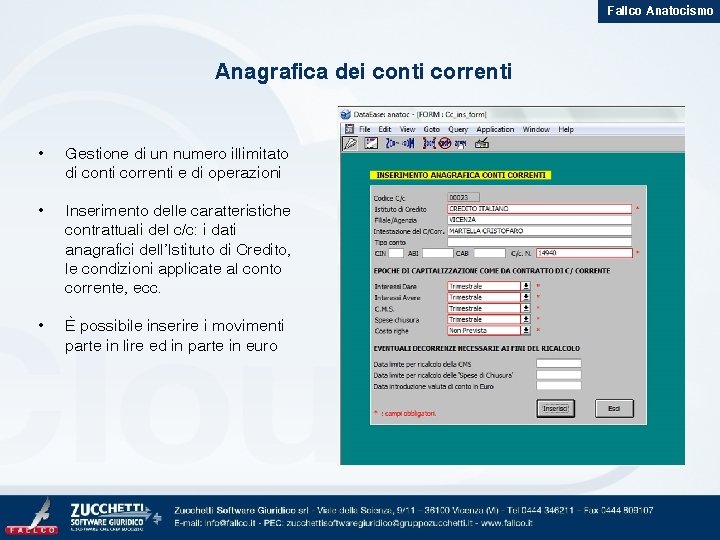Open the Help menu

pos(566,129)
